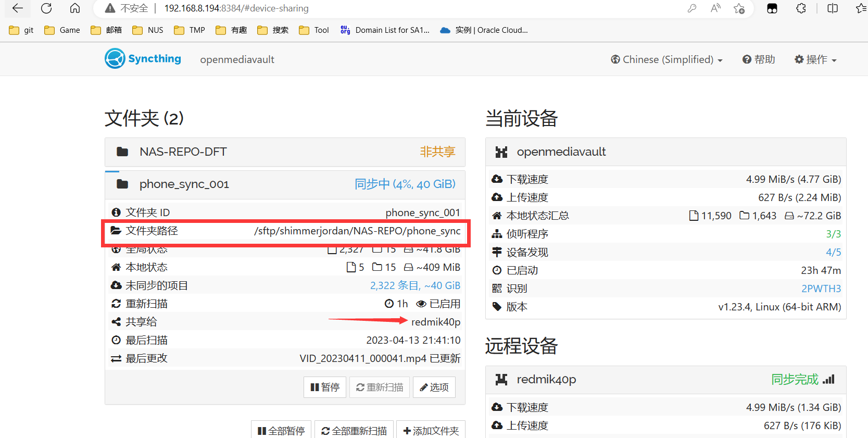Screen dimensions: 868x438
Task: Click the open-folder icon beside 文件夹路径
Action: 116,230
